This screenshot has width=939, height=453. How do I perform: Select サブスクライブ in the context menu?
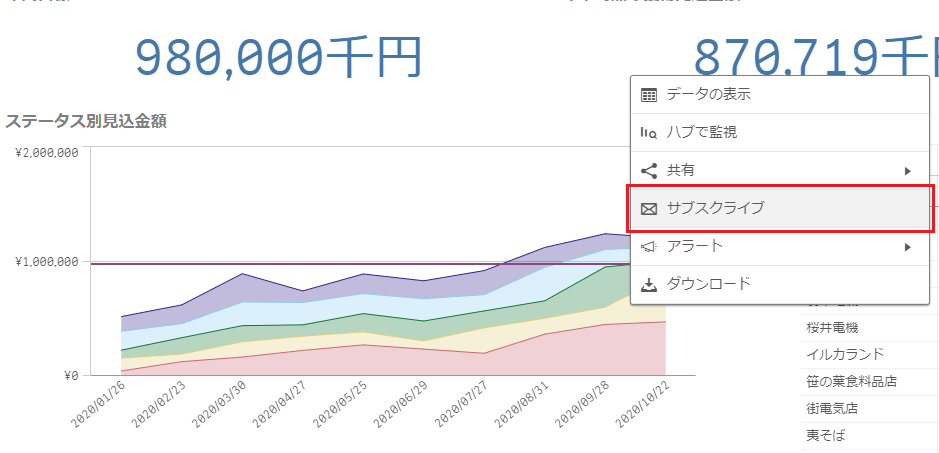(x=780, y=209)
